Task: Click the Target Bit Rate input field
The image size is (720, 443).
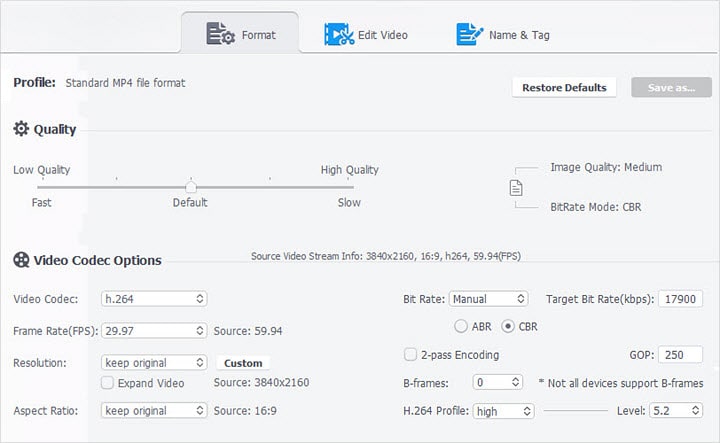Action: pos(685,298)
